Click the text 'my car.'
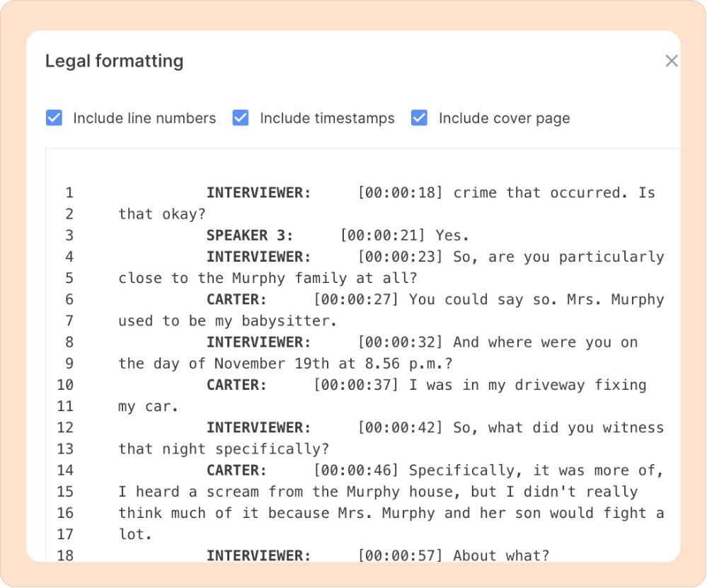This screenshot has width=707, height=588. (x=149, y=406)
